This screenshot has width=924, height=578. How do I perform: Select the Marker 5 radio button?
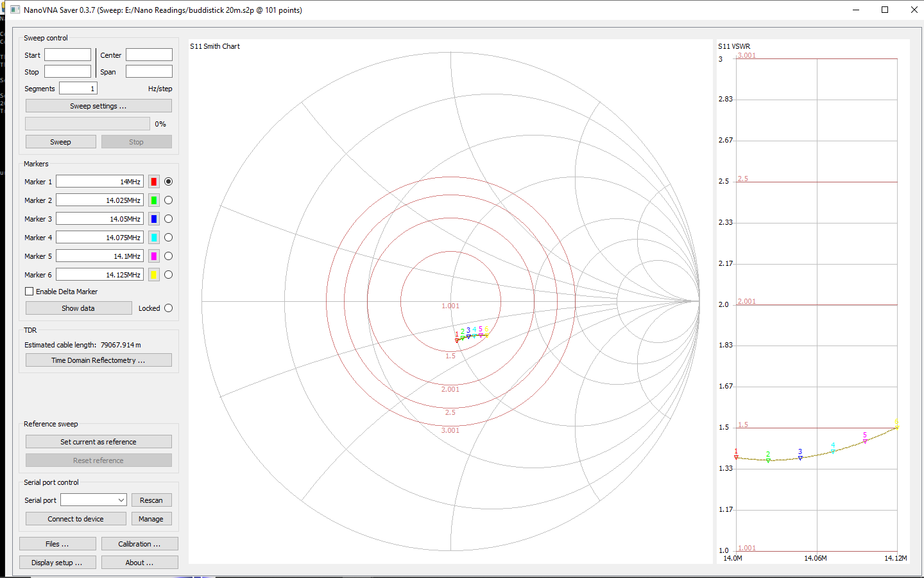[168, 256]
